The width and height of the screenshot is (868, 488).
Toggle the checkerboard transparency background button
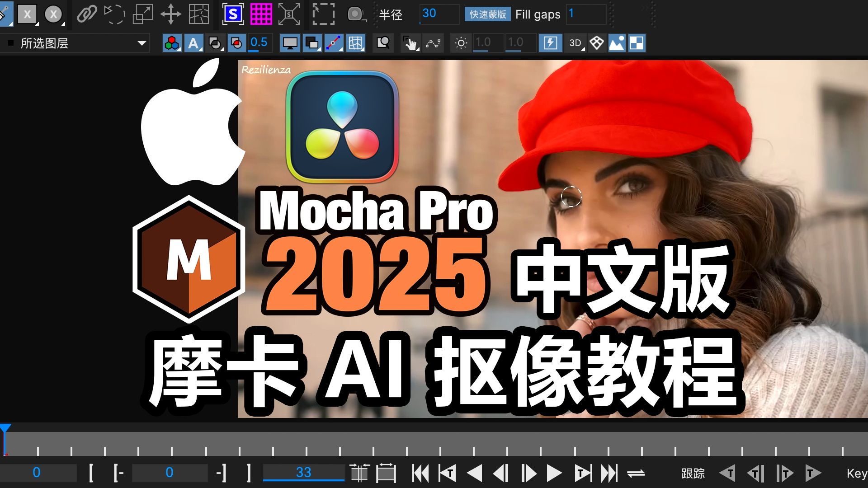click(637, 43)
